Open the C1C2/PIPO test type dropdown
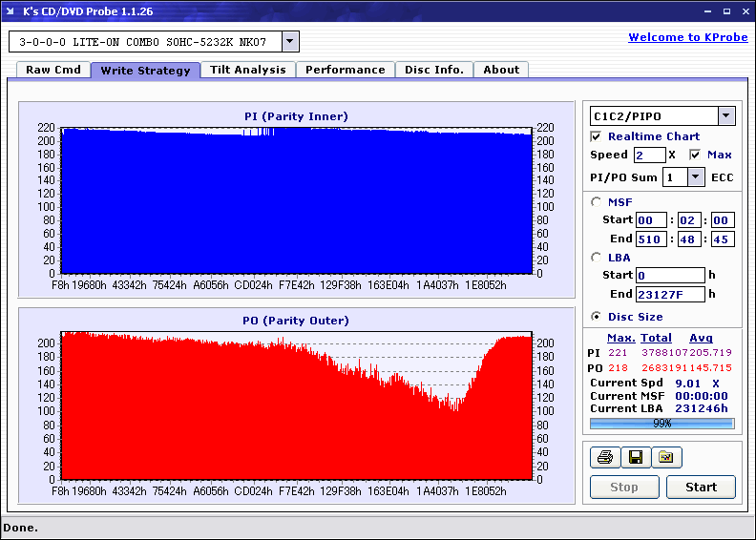This screenshot has height=540, width=756. pos(726,116)
